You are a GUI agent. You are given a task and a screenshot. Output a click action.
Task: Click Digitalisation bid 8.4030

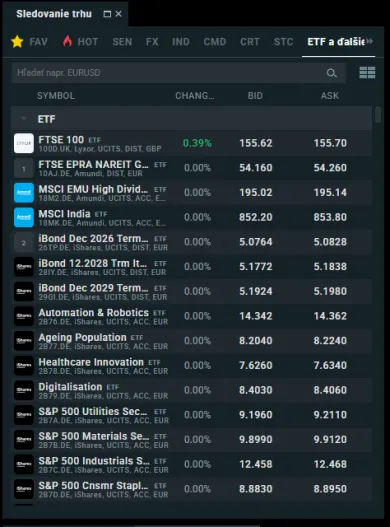pos(256,390)
